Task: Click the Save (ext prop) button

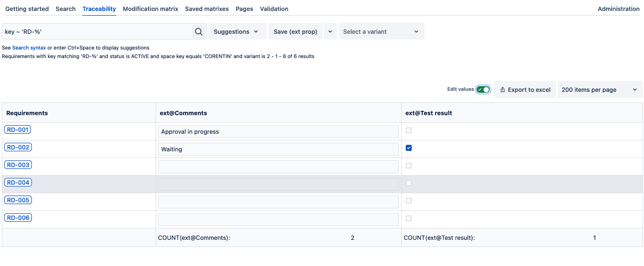Action: click(296, 32)
